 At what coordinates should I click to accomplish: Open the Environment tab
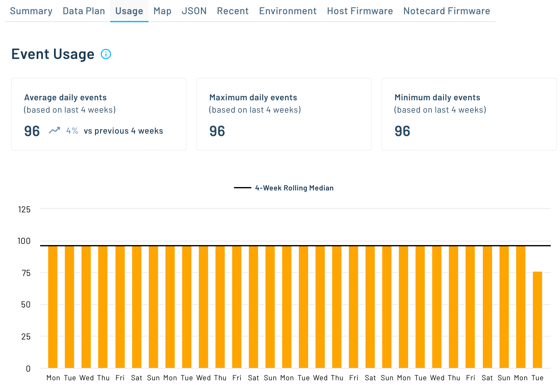tap(287, 11)
